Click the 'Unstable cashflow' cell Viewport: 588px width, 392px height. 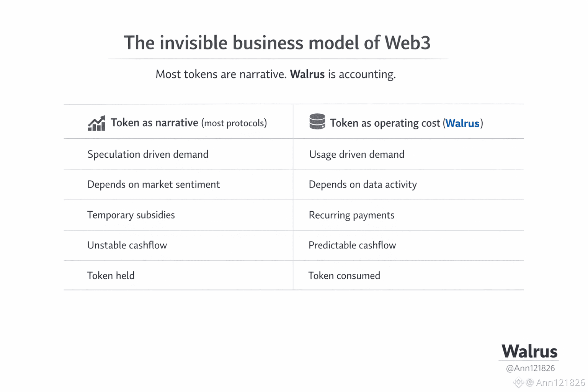[127, 245]
